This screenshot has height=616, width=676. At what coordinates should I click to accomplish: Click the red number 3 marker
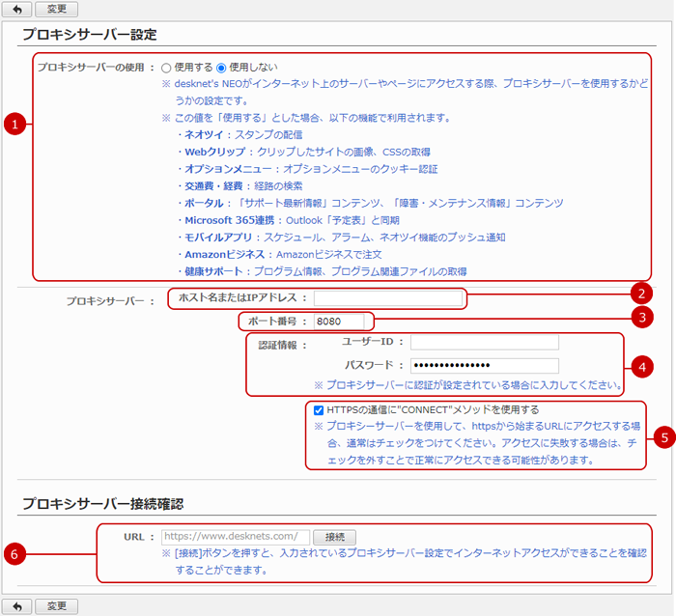pyautogui.click(x=639, y=316)
